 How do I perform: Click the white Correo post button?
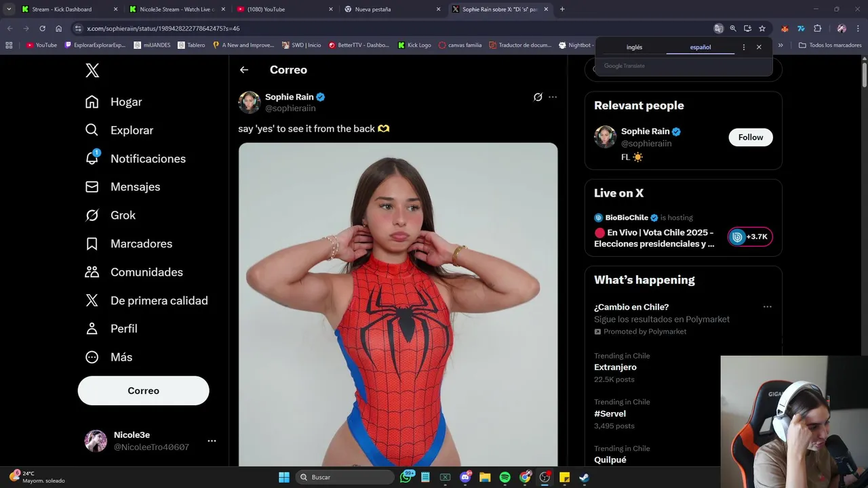143,390
